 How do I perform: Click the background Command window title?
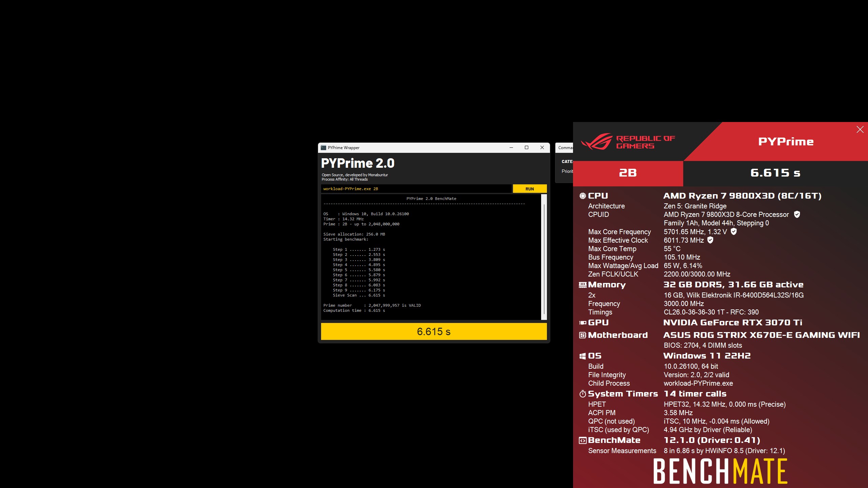point(565,148)
